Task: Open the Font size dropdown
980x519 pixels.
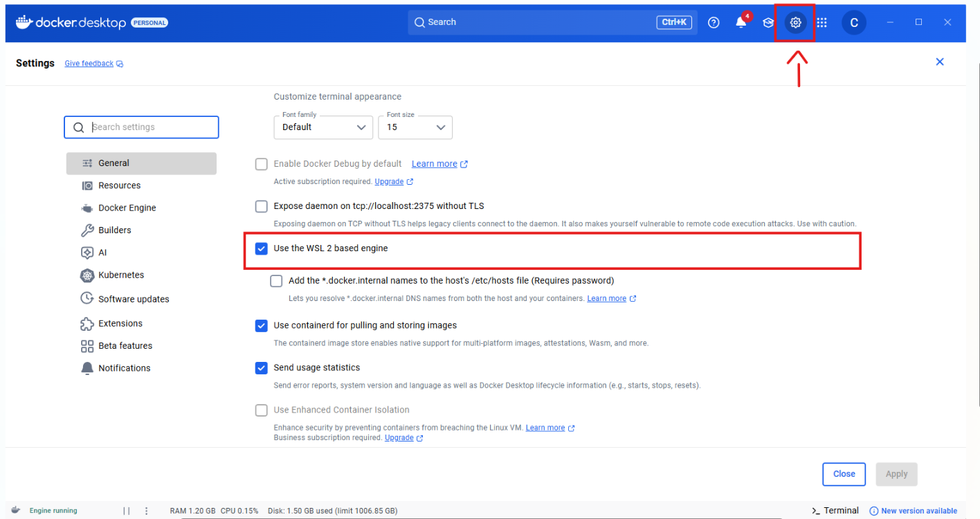Action: pos(415,127)
